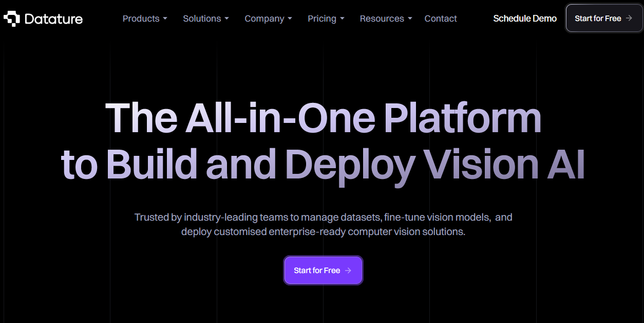The width and height of the screenshot is (644, 323).
Task: Click the Datature wordmark in the header
Action: click(x=53, y=19)
